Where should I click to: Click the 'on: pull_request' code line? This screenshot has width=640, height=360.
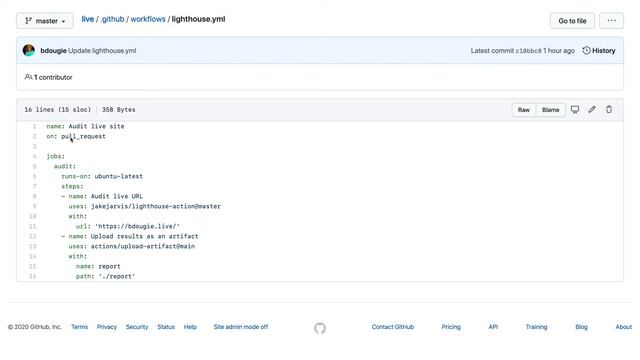click(x=76, y=136)
